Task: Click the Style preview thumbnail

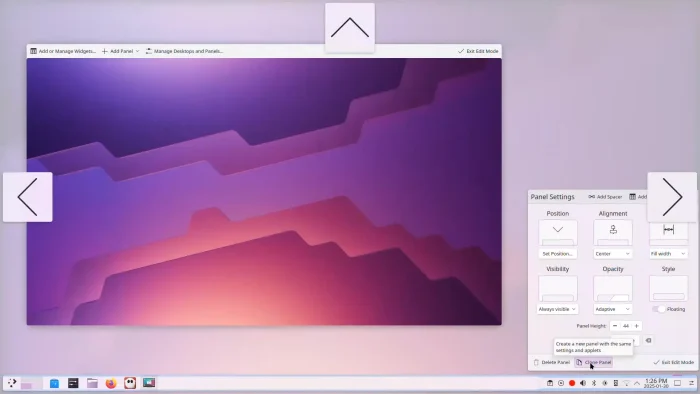Action: [668, 288]
